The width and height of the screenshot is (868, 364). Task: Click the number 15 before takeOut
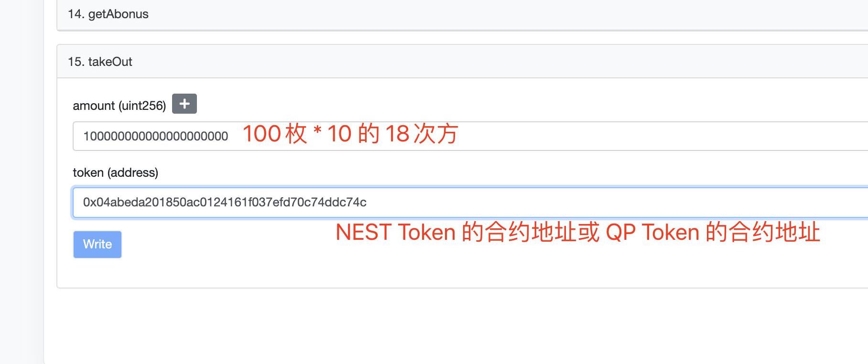tap(76, 62)
